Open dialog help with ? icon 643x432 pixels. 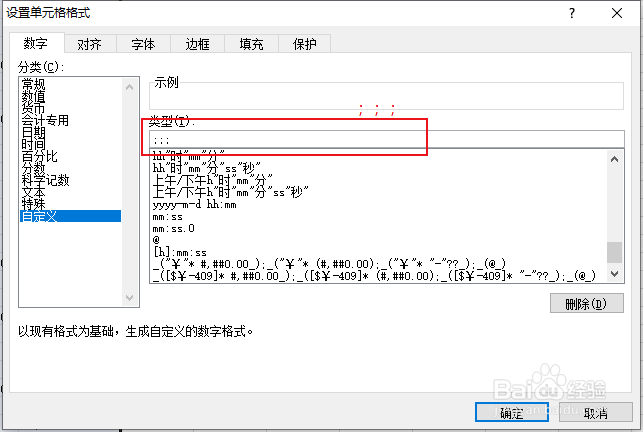pyautogui.click(x=572, y=13)
